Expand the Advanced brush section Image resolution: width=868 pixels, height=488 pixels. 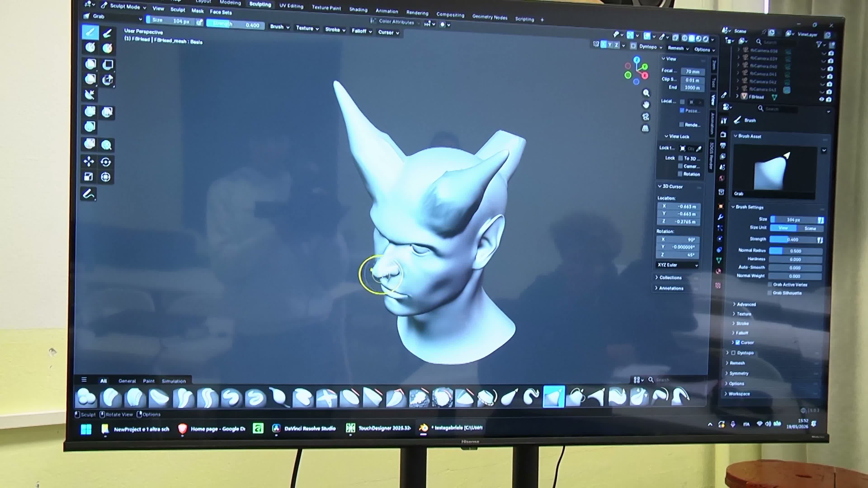(746, 304)
